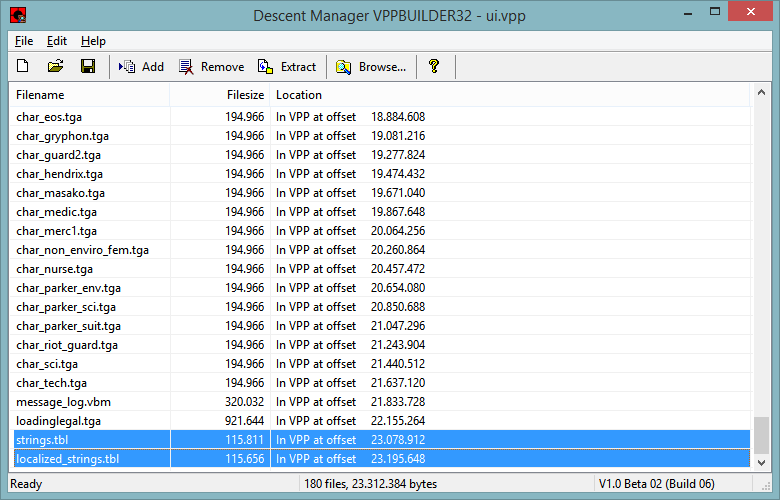Sort by the Filesize column header
Image resolution: width=780 pixels, height=500 pixels.
point(220,95)
